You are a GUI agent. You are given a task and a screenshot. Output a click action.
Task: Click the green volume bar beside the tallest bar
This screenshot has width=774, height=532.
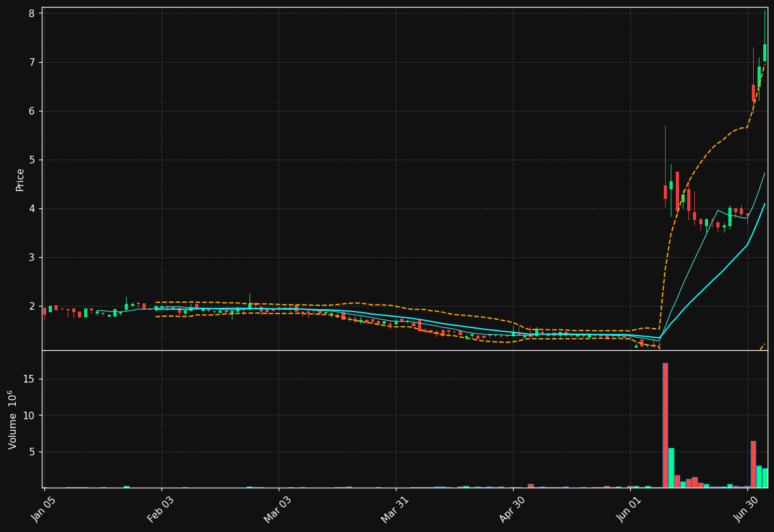671,467
